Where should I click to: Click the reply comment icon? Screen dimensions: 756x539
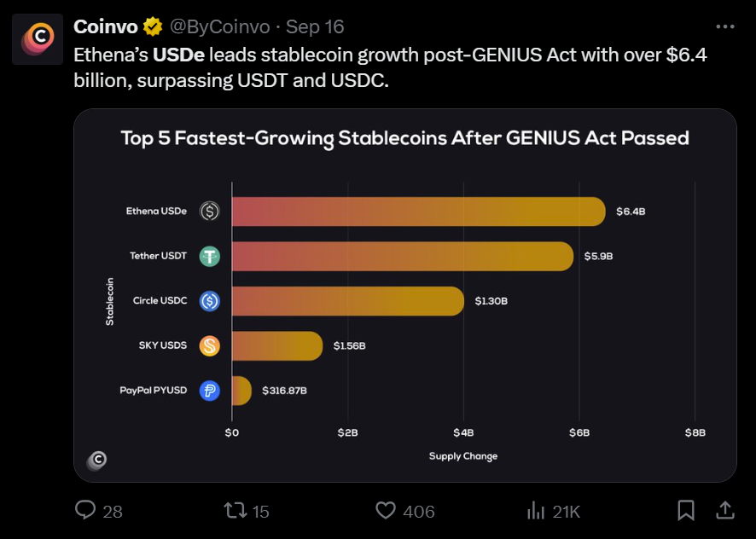click(86, 510)
